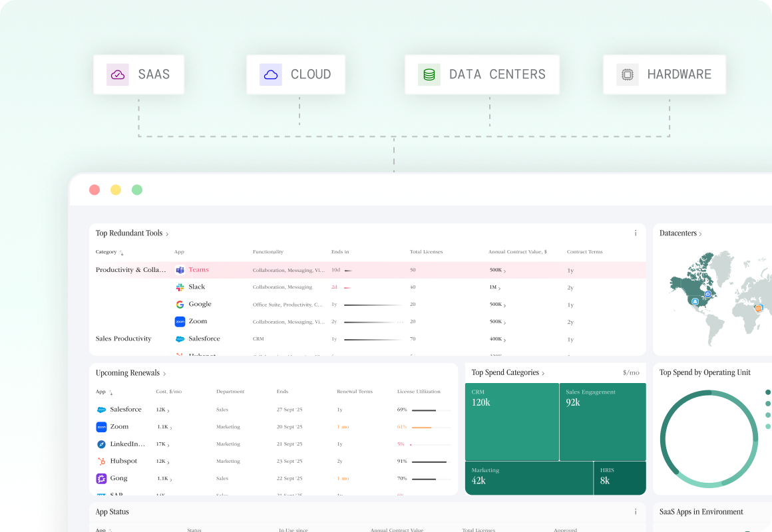The image size is (772, 532).
Task: Click the $/mo unit label
Action: [631, 373]
